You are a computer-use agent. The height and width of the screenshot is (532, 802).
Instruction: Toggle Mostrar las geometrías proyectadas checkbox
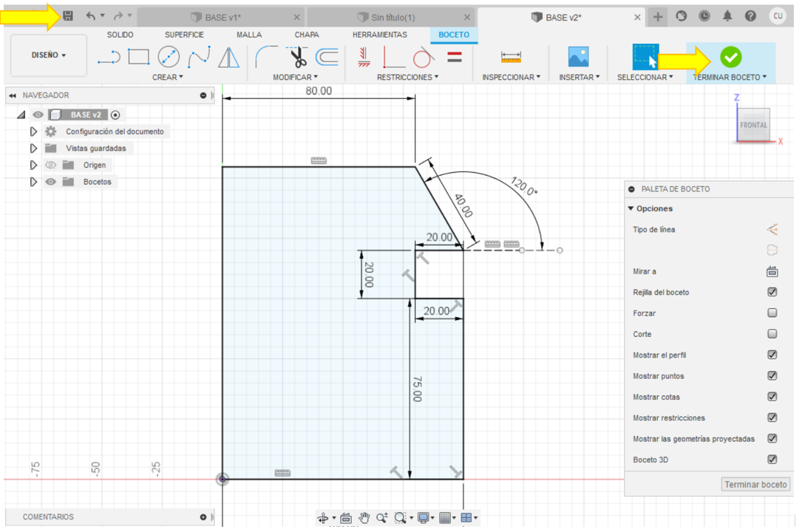pos(772,438)
